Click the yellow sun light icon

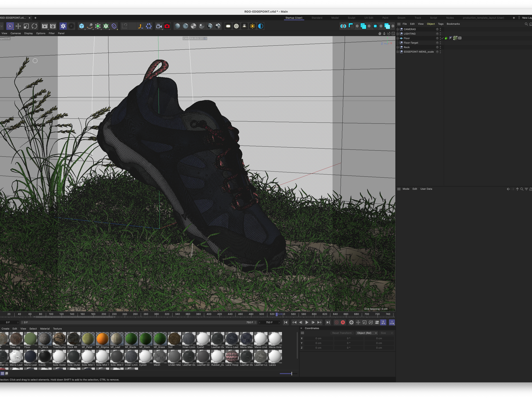[x=252, y=26]
